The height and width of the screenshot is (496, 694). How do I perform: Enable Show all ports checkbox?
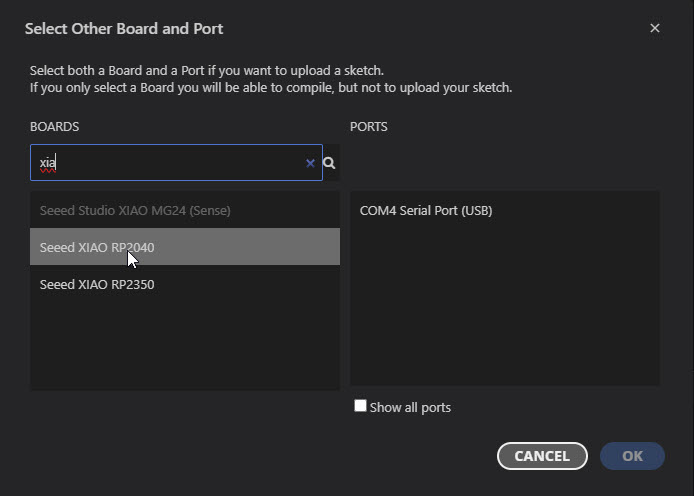(360, 406)
